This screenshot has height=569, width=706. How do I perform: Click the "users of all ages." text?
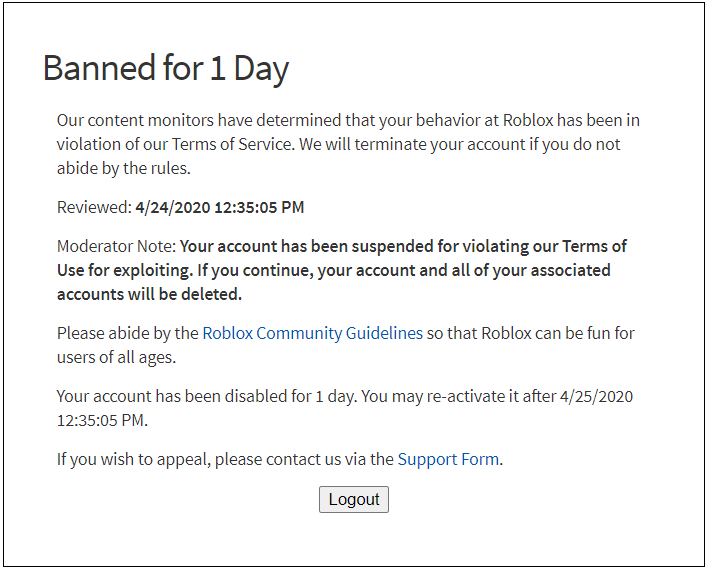[118, 357]
